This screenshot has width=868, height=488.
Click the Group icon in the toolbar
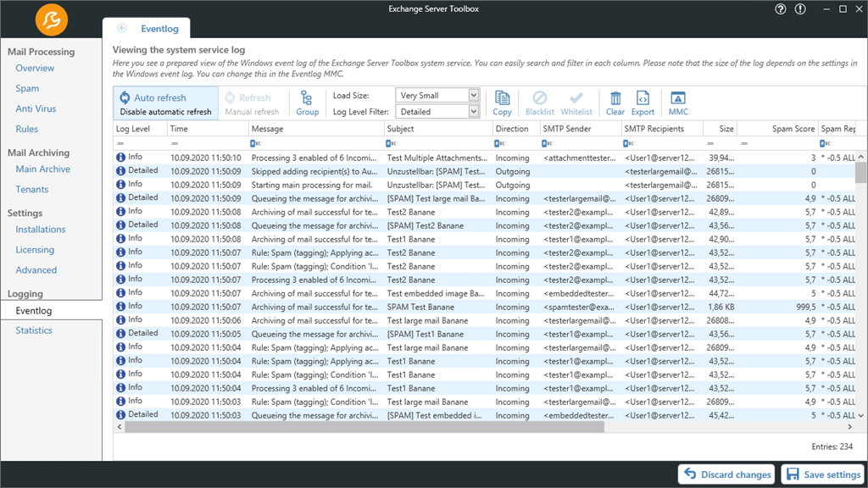(307, 100)
